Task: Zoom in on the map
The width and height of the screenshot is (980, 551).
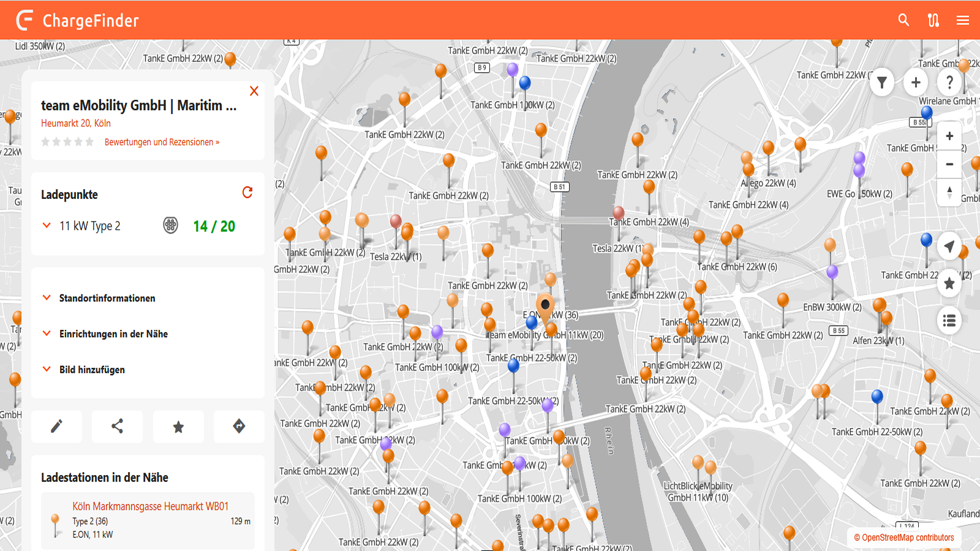Action: coord(949,136)
